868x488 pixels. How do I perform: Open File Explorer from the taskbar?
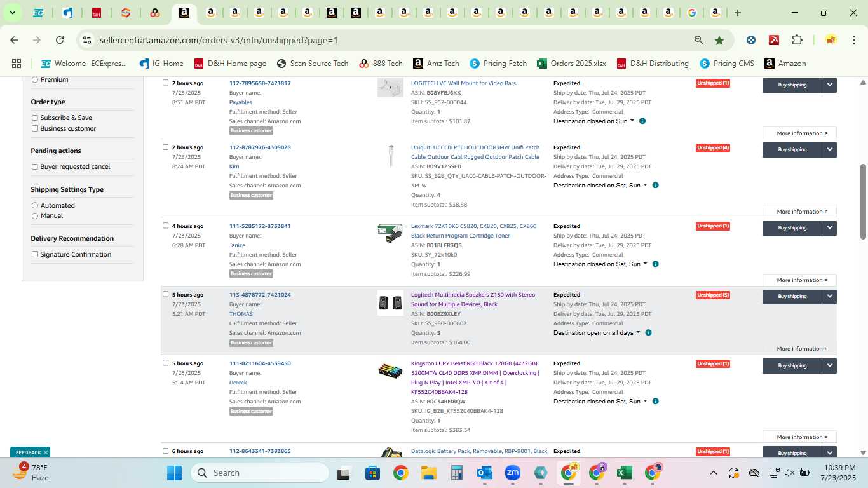point(428,473)
